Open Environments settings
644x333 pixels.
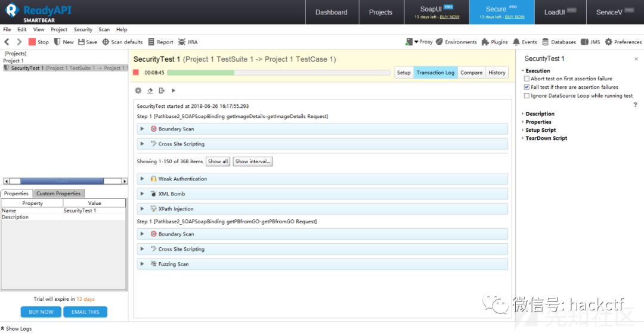(456, 42)
